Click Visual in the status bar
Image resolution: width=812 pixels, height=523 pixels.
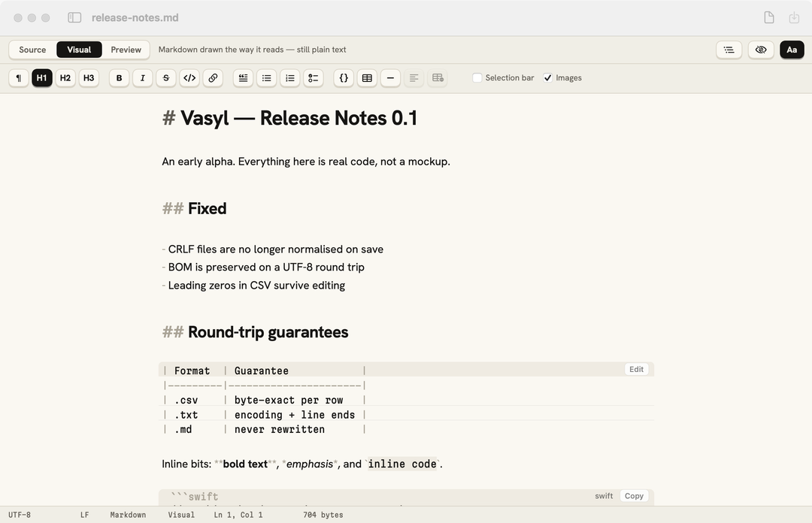181,515
